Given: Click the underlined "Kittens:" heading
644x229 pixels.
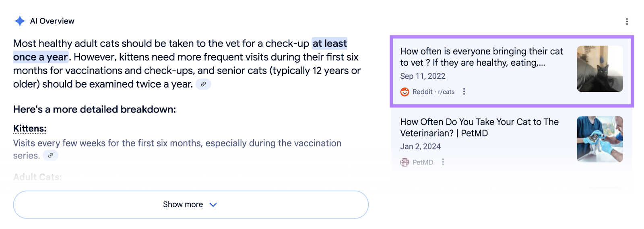Looking at the screenshot, I should 30,129.
